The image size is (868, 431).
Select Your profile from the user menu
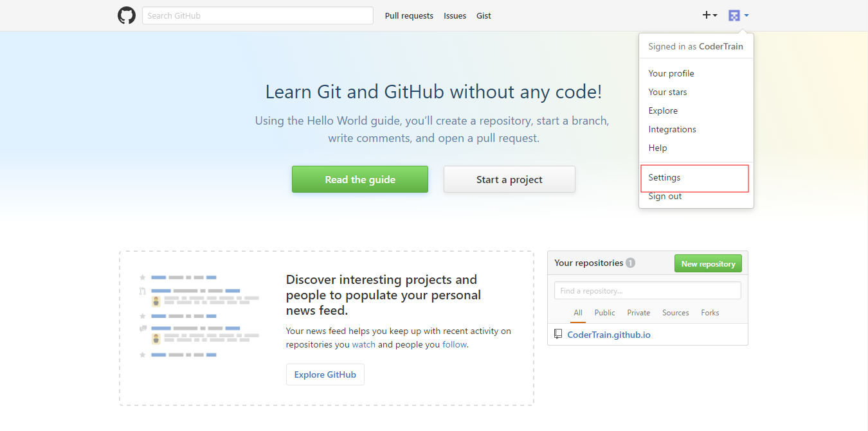click(671, 73)
